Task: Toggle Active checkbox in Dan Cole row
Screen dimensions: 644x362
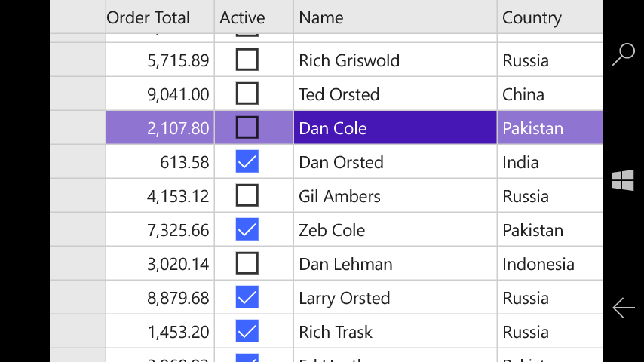Action: click(247, 127)
